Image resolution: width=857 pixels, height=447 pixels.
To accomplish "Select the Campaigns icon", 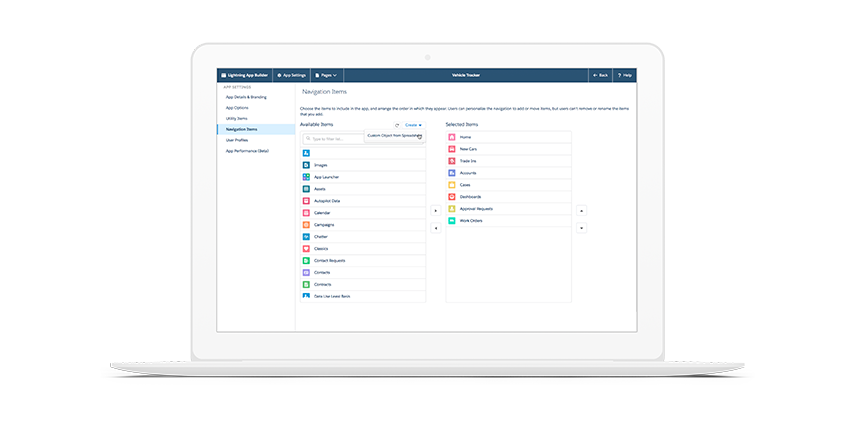I will pyautogui.click(x=307, y=225).
